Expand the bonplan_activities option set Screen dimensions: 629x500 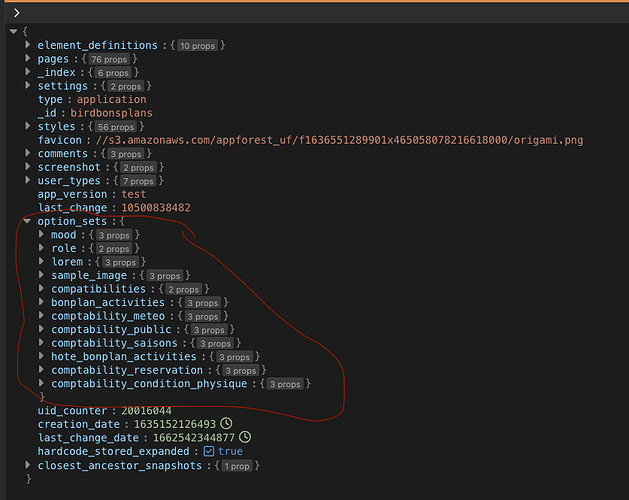click(x=41, y=302)
